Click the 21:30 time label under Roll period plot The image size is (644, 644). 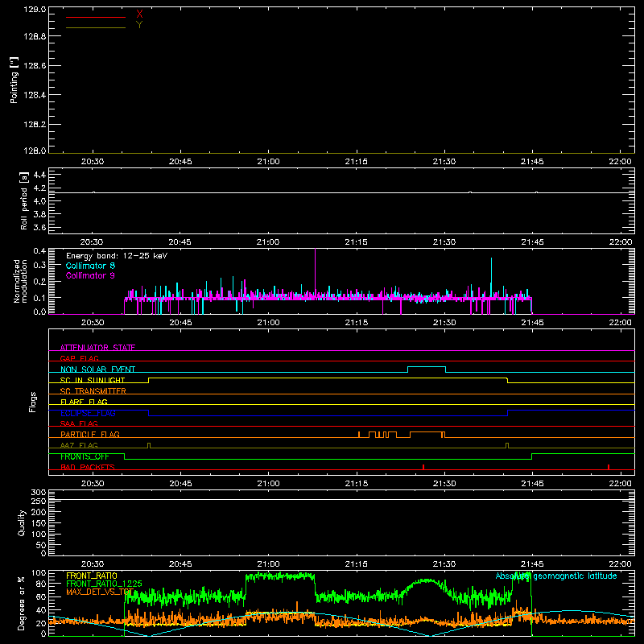(444, 242)
